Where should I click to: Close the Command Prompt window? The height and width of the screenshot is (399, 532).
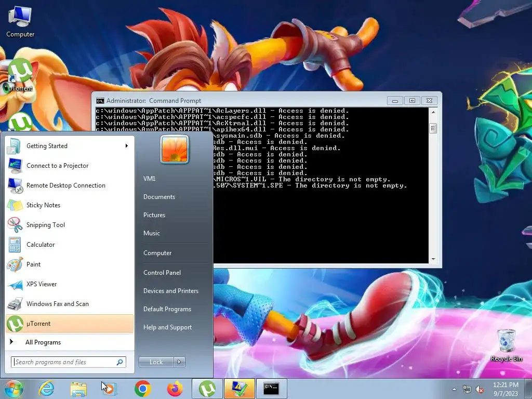429,101
